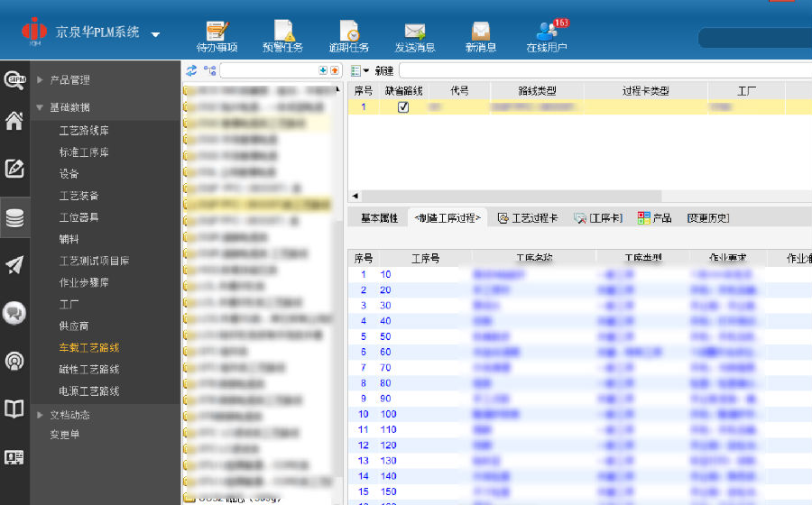
Task: Click the refresh icon above tree list
Action: (x=191, y=70)
